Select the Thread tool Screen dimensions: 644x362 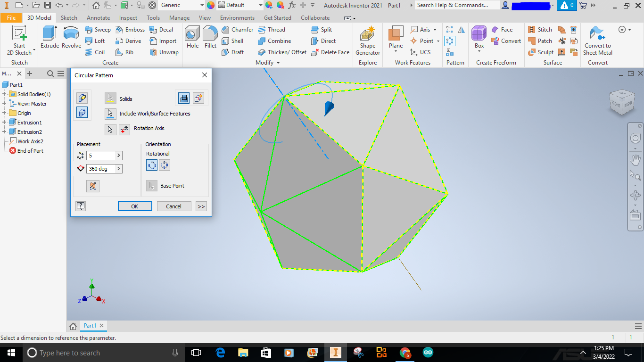(x=271, y=29)
